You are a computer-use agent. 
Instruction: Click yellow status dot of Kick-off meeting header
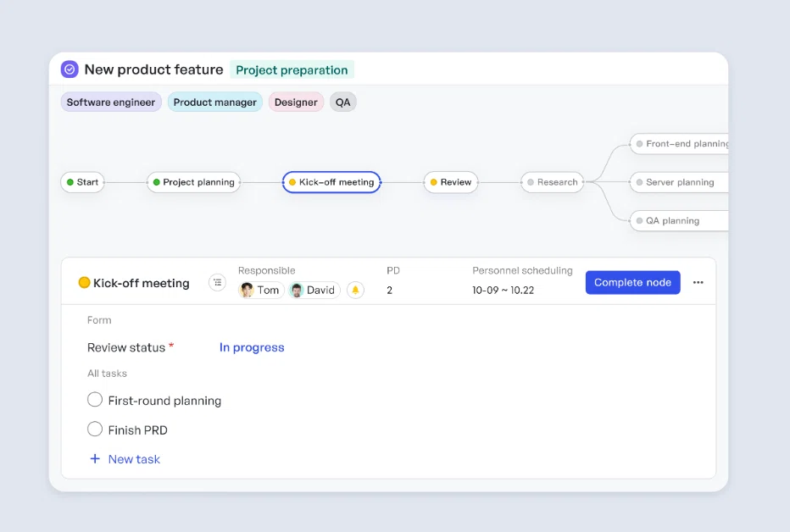tap(84, 283)
